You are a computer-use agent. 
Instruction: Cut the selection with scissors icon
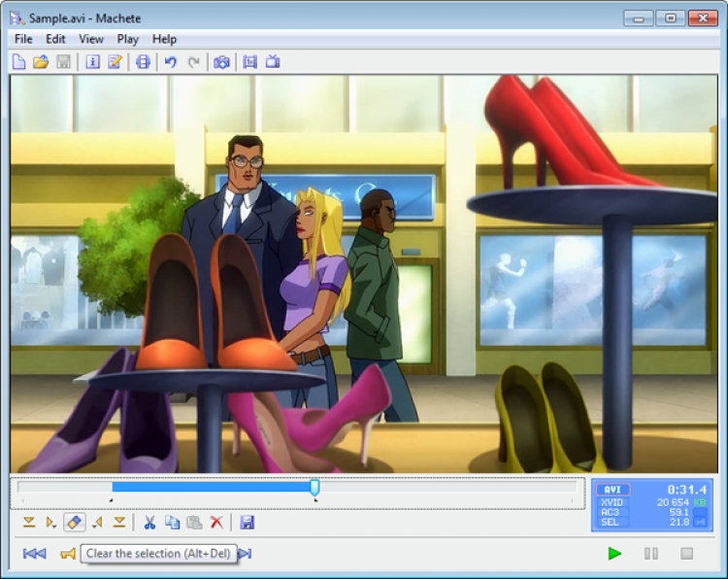[x=149, y=523]
